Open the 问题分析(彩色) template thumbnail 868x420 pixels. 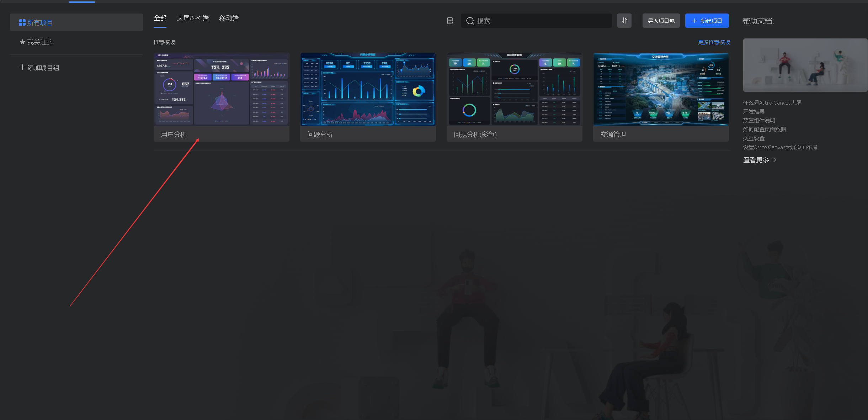click(514, 89)
